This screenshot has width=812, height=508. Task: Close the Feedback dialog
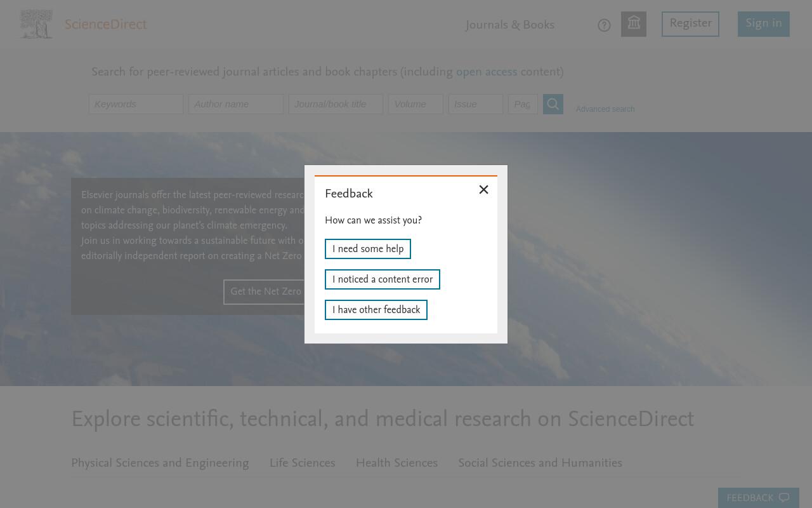[x=483, y=190]
